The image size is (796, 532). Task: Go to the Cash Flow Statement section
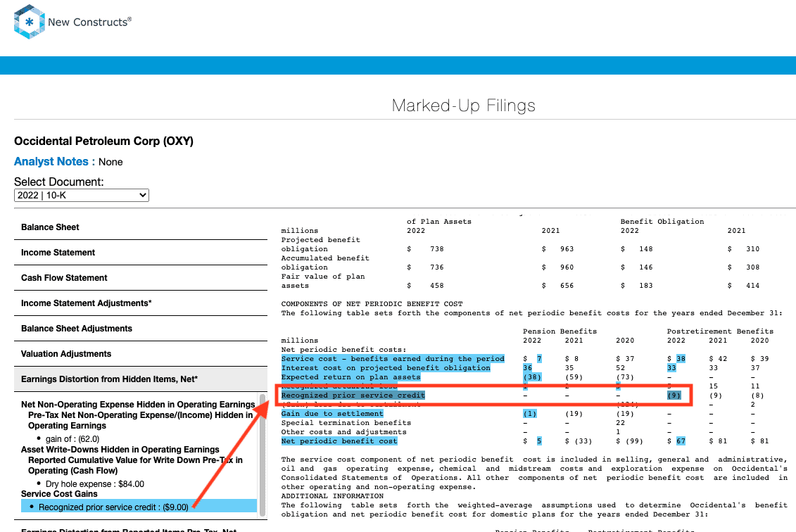tap(141, 278)
